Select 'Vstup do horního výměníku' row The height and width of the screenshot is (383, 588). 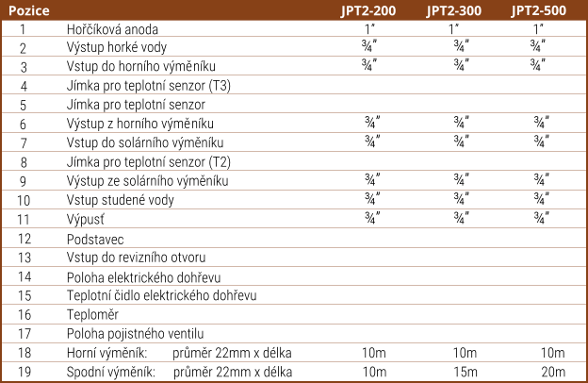point(294,66)
